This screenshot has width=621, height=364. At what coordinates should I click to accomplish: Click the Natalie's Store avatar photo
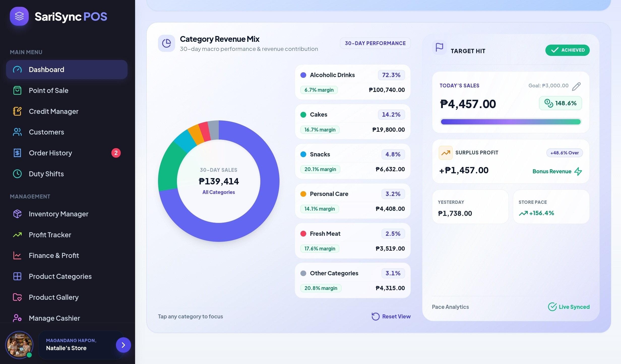pos(19,345)
